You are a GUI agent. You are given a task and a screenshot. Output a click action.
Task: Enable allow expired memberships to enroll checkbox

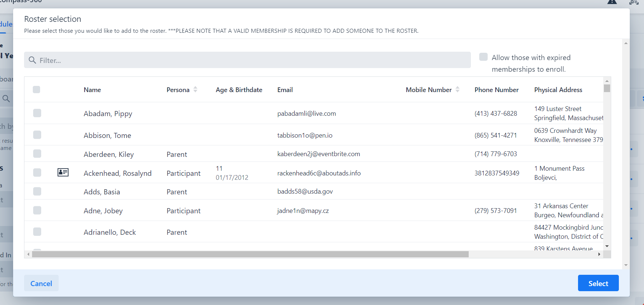pyautogui.click(x=483, y=57)
